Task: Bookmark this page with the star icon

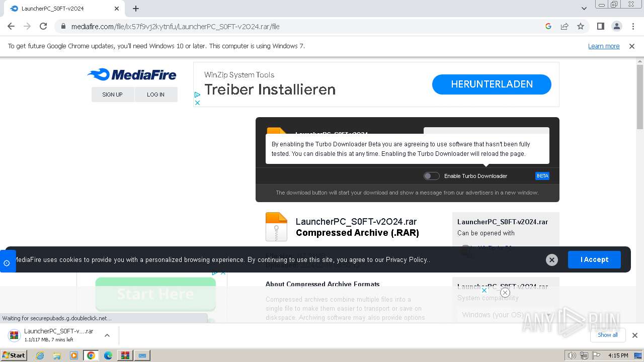Action: tap(581, 26)
